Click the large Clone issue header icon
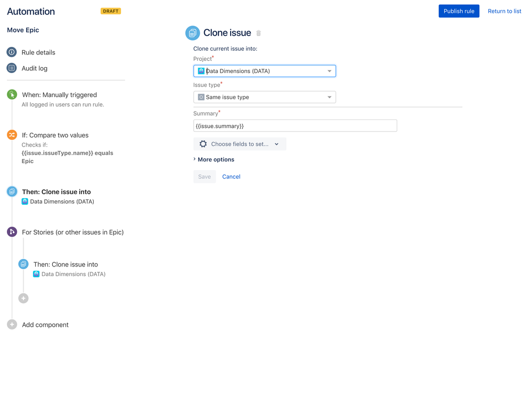The height and width of the screenshot is (420, 532). click(x=193, y=33)
